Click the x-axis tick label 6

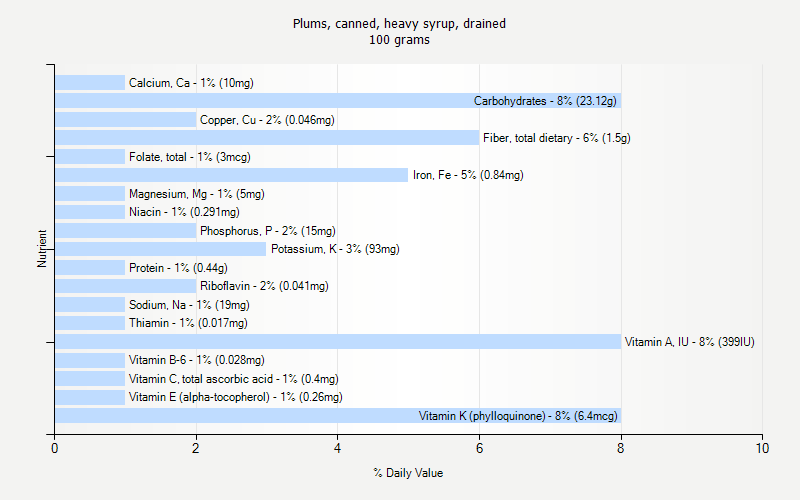pos(479,448)
